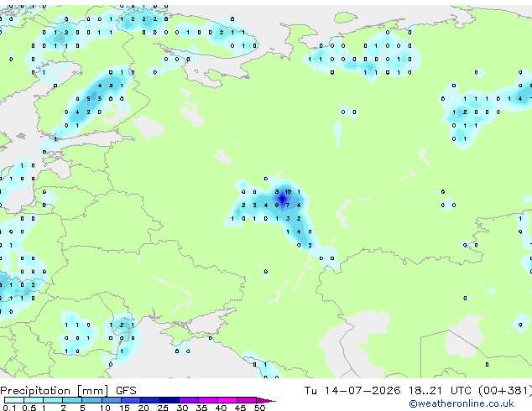Click the 7 value in the storm core
532x411 pixels.
point(288,205)
